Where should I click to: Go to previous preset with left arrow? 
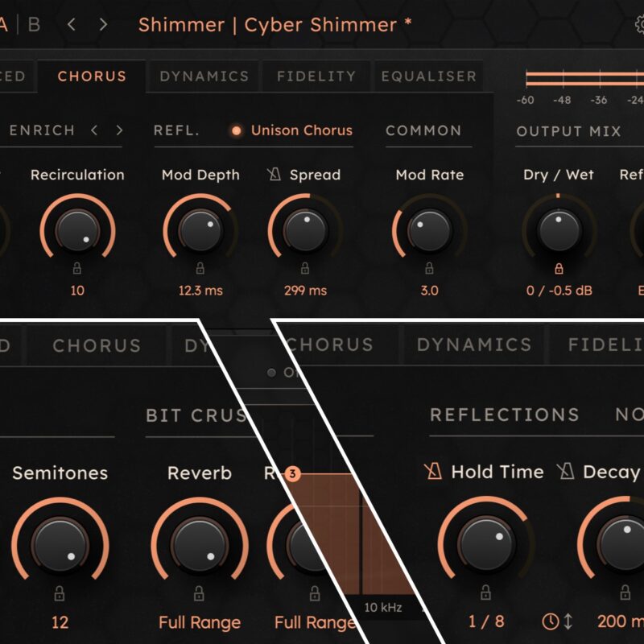(x=72, y=25)
